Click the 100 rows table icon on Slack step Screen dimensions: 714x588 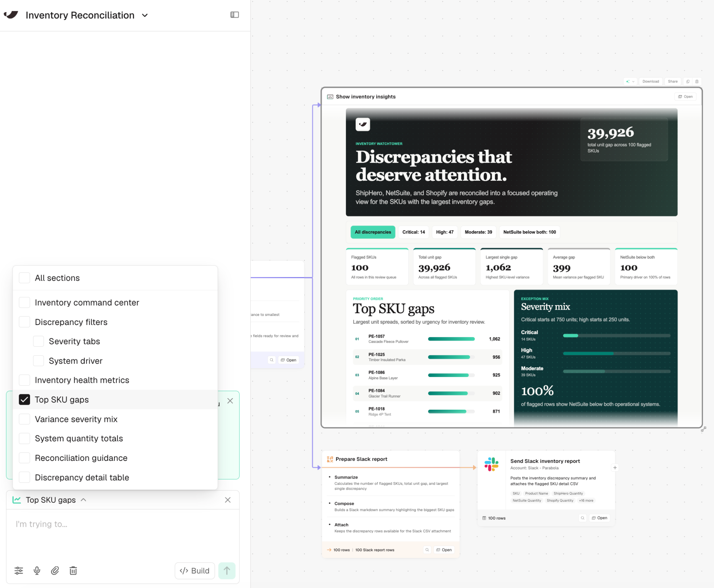coord(484,518)
